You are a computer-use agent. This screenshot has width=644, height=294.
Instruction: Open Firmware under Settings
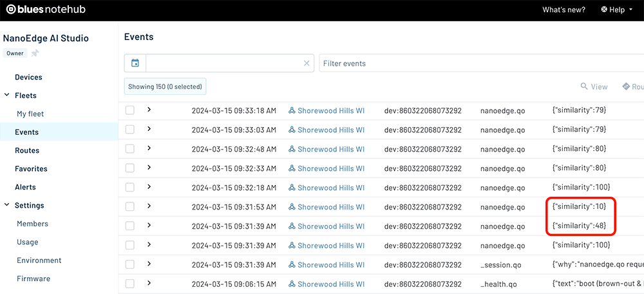coord(33,279)
